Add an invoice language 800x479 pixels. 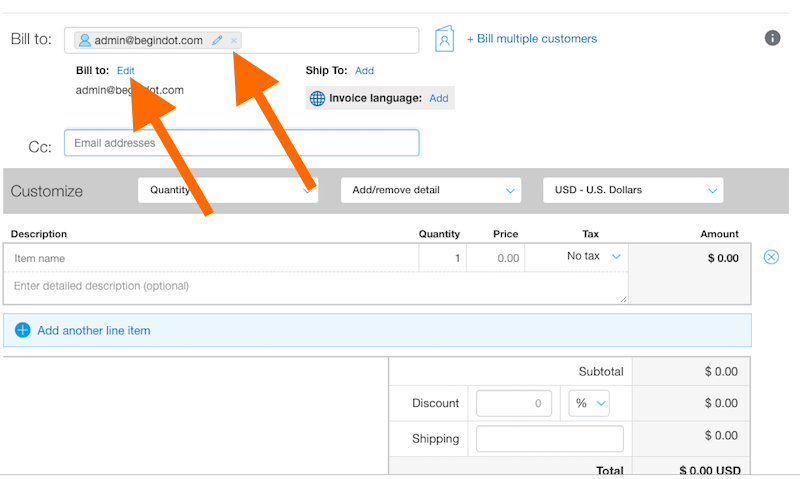pos(439,98)
